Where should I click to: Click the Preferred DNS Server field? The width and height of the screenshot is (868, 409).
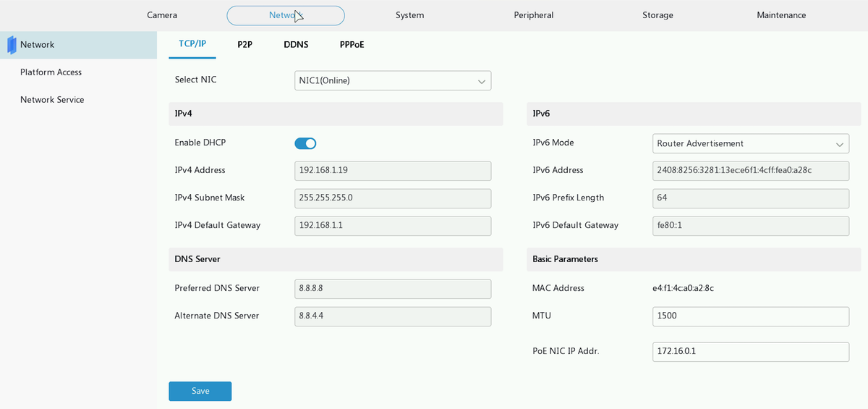(x=393, y=289)
